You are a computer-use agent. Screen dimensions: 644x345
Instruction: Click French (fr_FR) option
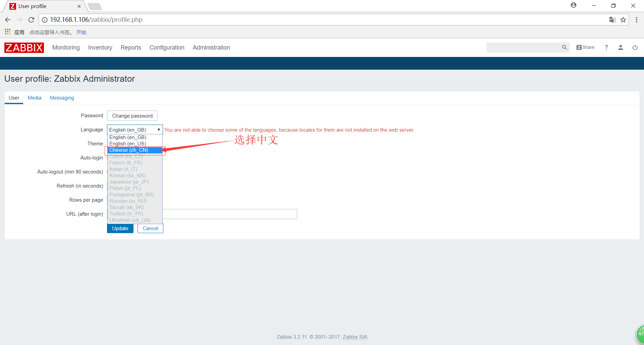click(135, 163)
